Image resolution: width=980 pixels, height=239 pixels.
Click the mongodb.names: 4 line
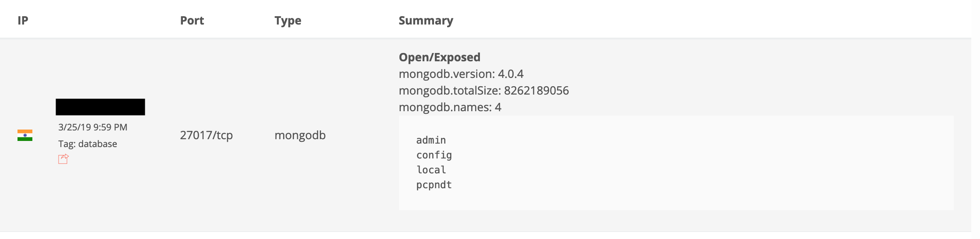(450, 107)
